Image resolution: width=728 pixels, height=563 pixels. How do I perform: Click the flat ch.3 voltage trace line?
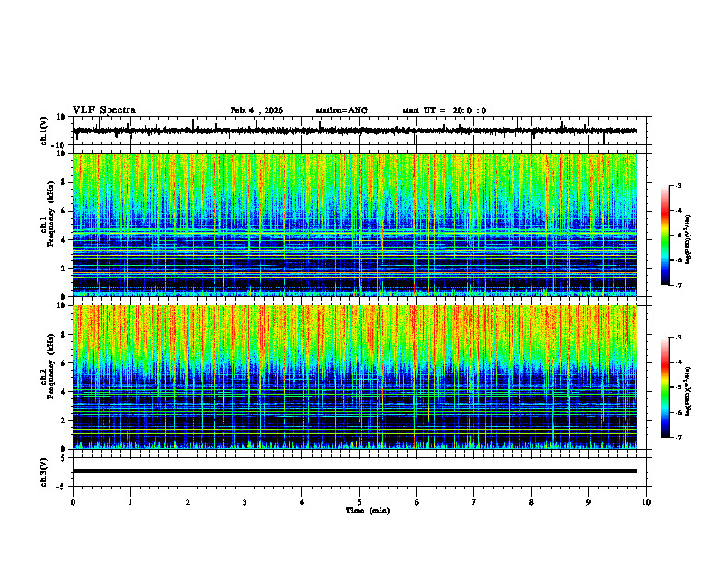click(355, 471)
